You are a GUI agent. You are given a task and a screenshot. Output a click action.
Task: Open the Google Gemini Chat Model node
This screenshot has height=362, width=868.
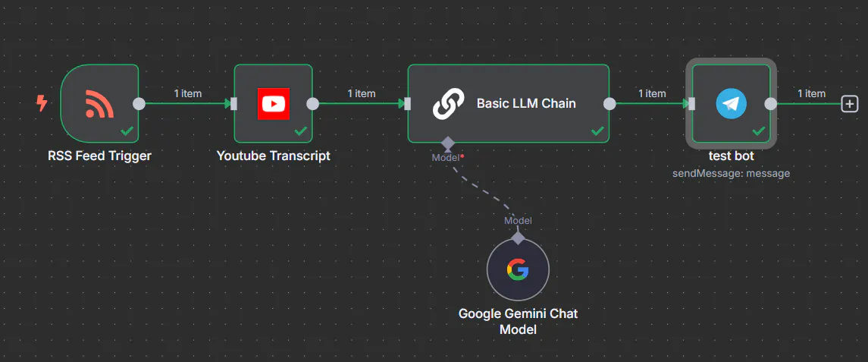click(x=518, y=270)
